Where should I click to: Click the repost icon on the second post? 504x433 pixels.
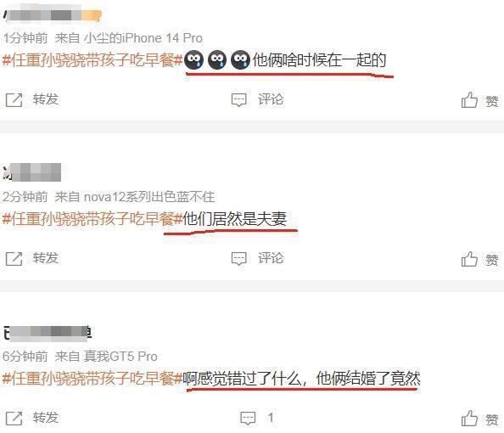click(14, 259)
